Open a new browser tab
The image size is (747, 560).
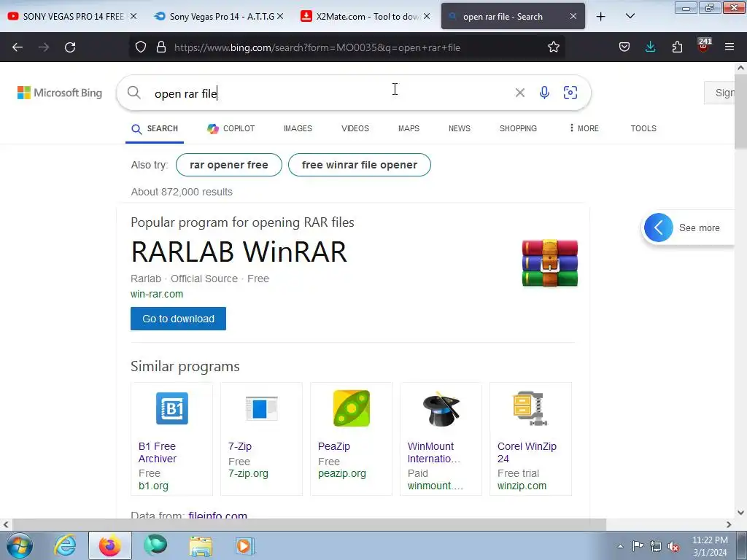[601, 17]
